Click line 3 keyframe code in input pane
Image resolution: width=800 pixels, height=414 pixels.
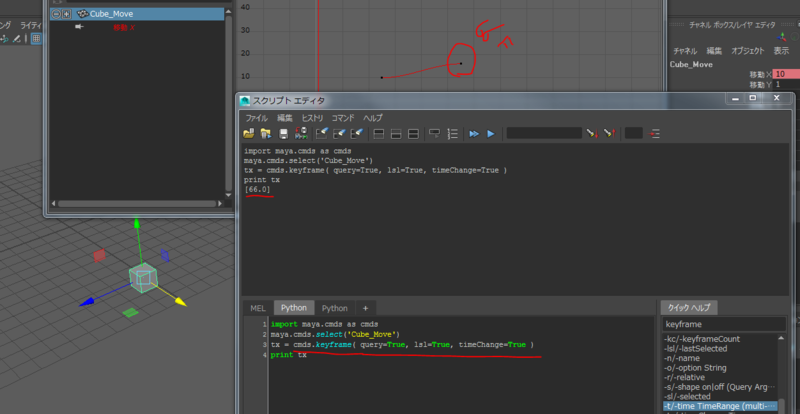[x=402, y=345]
